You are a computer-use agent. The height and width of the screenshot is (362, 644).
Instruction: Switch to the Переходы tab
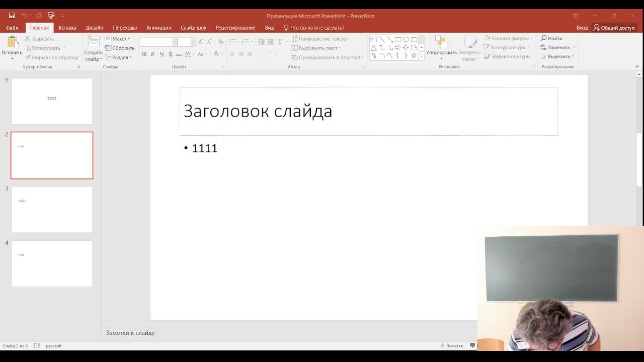pos(125,28)
